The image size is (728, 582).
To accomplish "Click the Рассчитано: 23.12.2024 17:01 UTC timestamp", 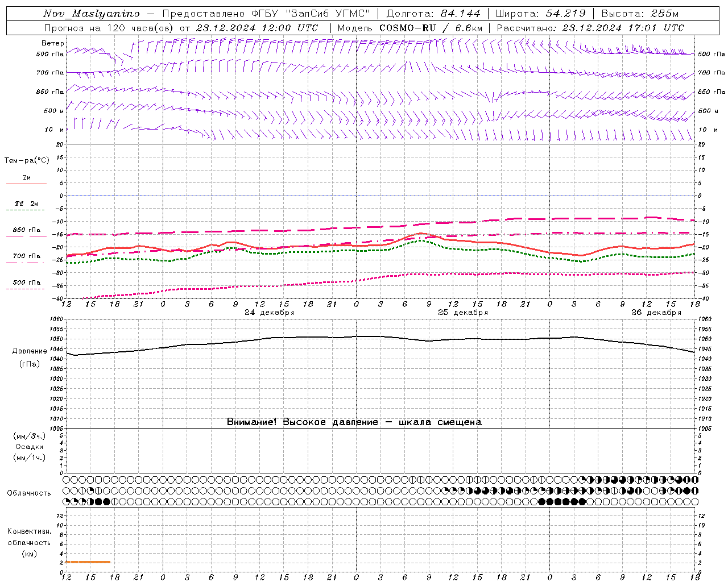I will 590,28.
